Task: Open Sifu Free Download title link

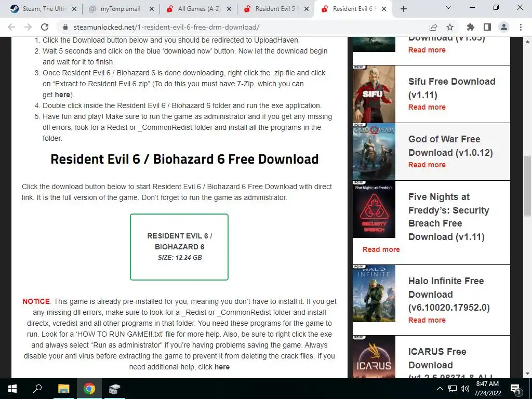Action: [x=451, y=88]
